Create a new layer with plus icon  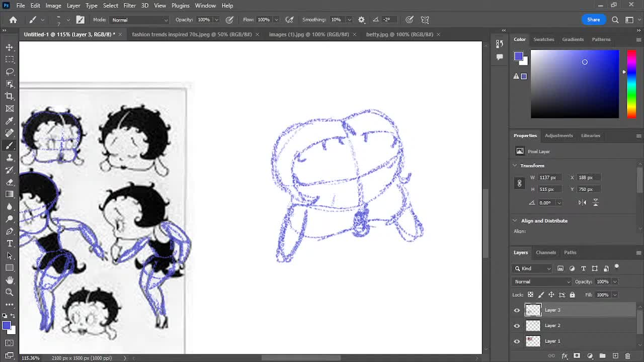[x=615, y=356]
